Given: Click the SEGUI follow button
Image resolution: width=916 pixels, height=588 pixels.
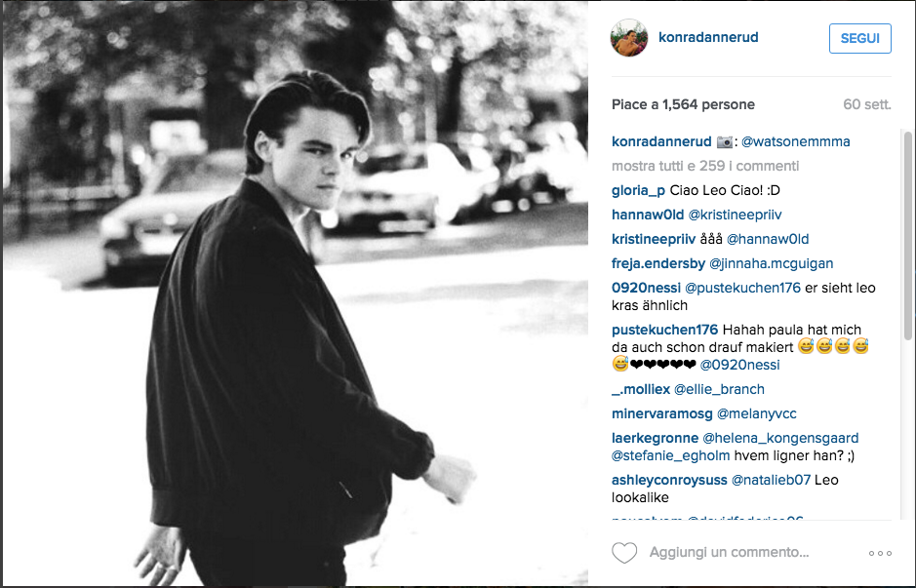Looking at the screenshot, I should [x=860, y=39].
